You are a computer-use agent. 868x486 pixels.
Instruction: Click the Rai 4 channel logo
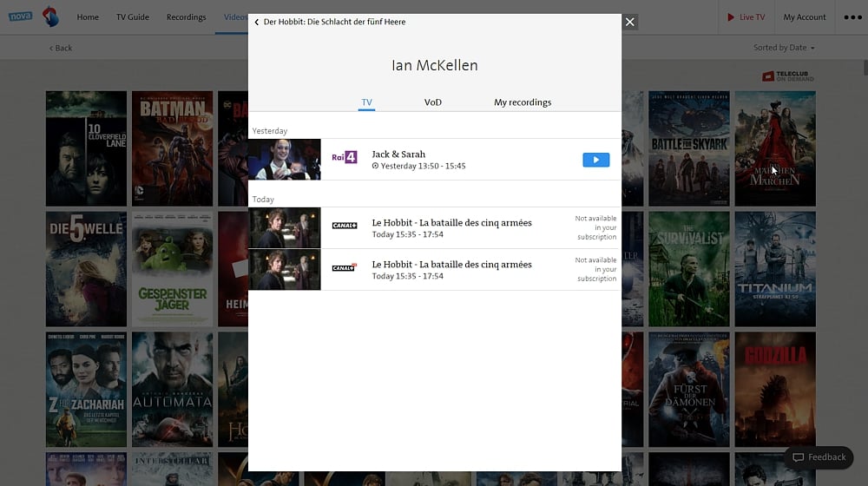click(x=345, y=158)
